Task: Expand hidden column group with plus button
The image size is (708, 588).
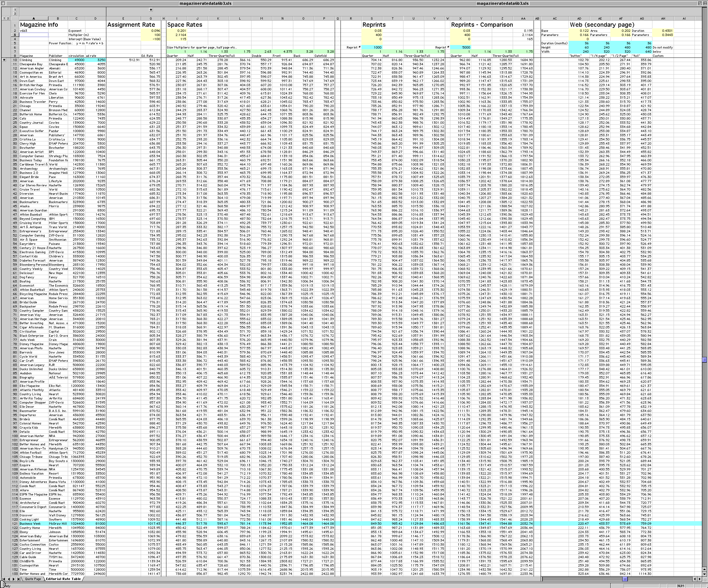Action: point(151,10)
